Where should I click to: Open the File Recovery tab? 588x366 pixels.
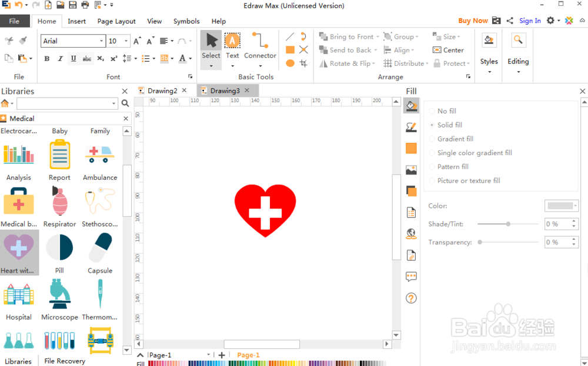tap(65, 361)
